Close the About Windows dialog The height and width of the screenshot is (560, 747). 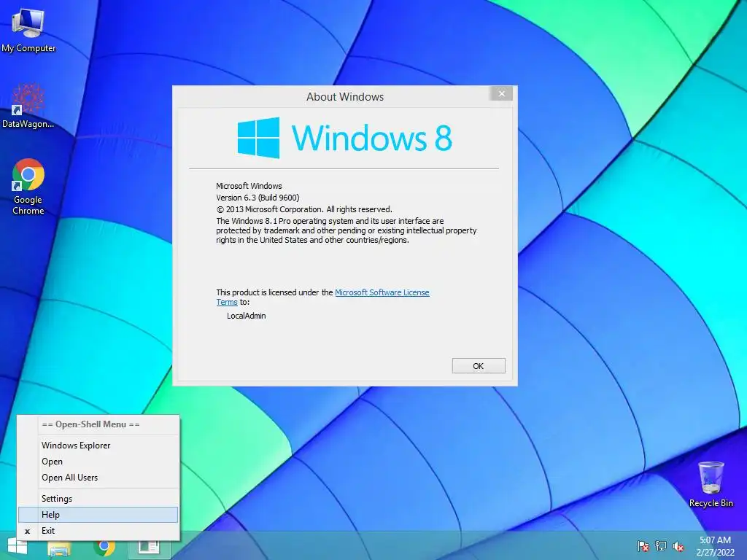click(501, 94)
